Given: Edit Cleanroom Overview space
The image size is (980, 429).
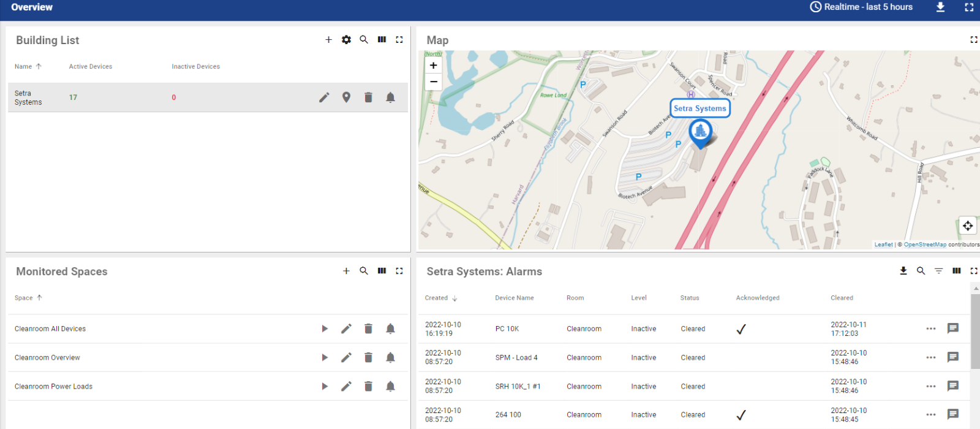Looking at the screenshot, I should pyautogui.click(x=346, y=358).
